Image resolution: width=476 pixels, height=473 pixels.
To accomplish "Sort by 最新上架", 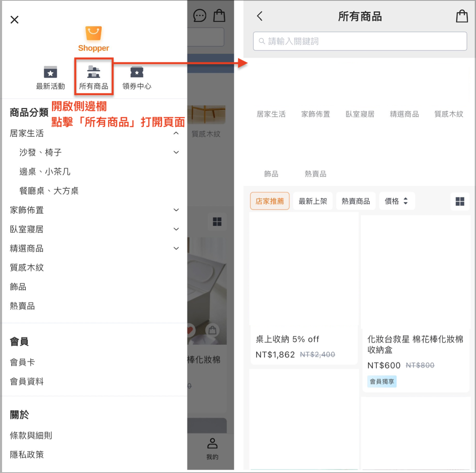I will [x=313, y=201].
